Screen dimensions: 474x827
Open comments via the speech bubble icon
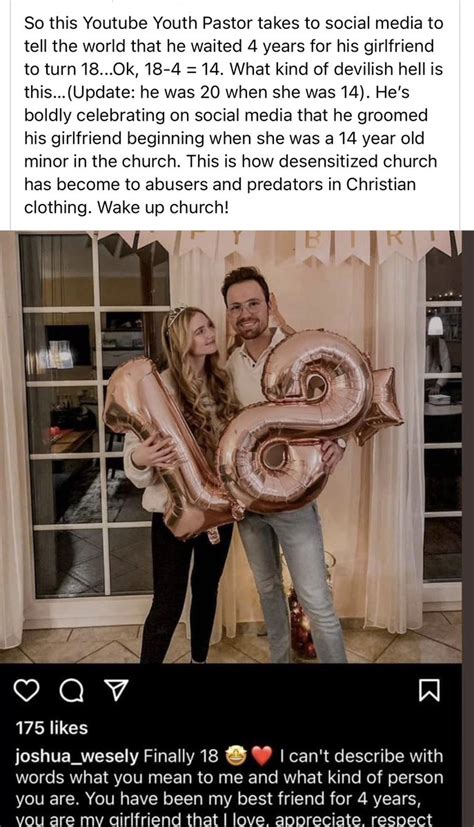click(x=71, y=691)
